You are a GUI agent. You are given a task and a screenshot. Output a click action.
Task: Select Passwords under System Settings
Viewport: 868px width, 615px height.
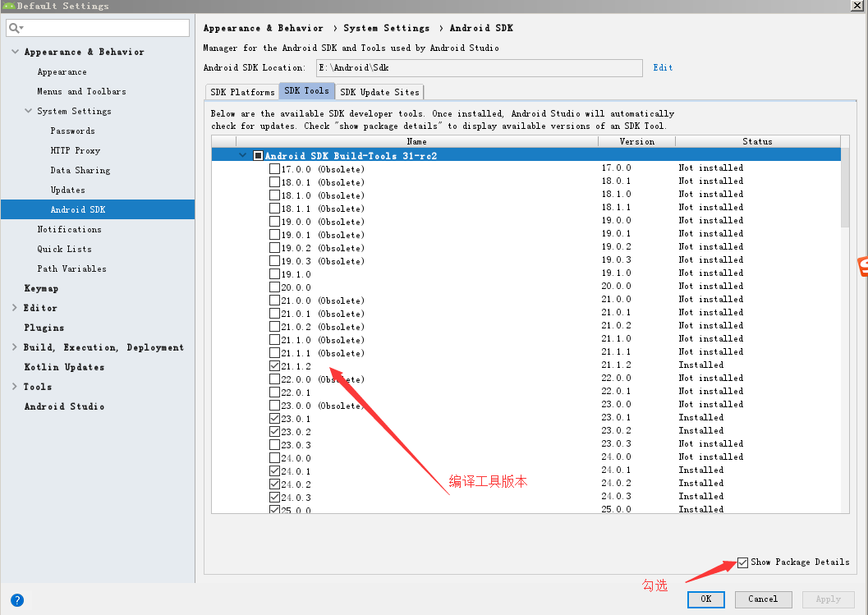(x=72, y=131)
